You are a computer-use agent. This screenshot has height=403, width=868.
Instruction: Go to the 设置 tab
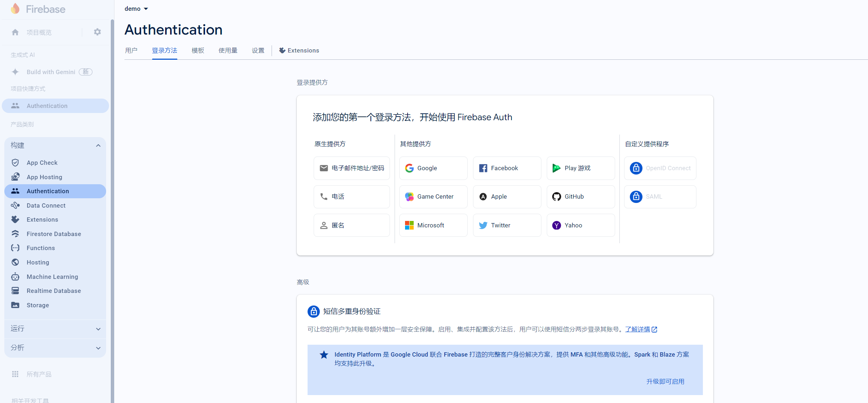[258, 50]
